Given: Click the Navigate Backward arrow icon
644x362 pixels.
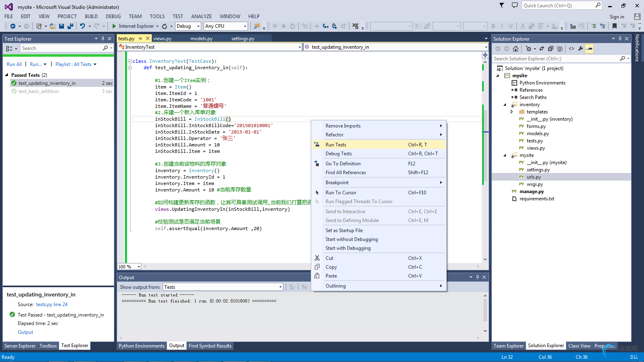Looking at the screenshot, I should click(13, 26).
